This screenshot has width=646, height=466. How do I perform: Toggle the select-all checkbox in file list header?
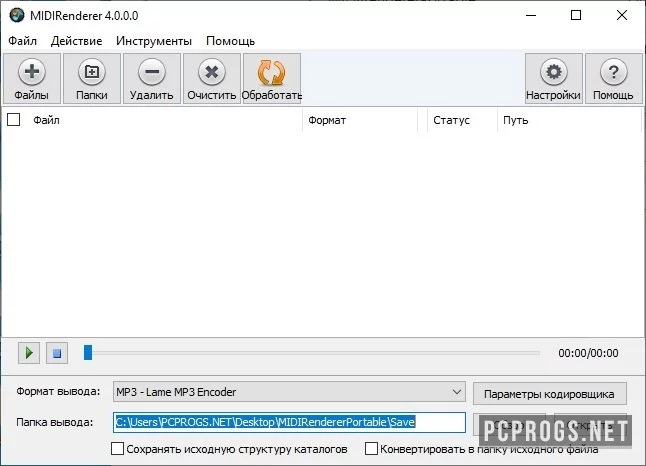coord(14,120)
